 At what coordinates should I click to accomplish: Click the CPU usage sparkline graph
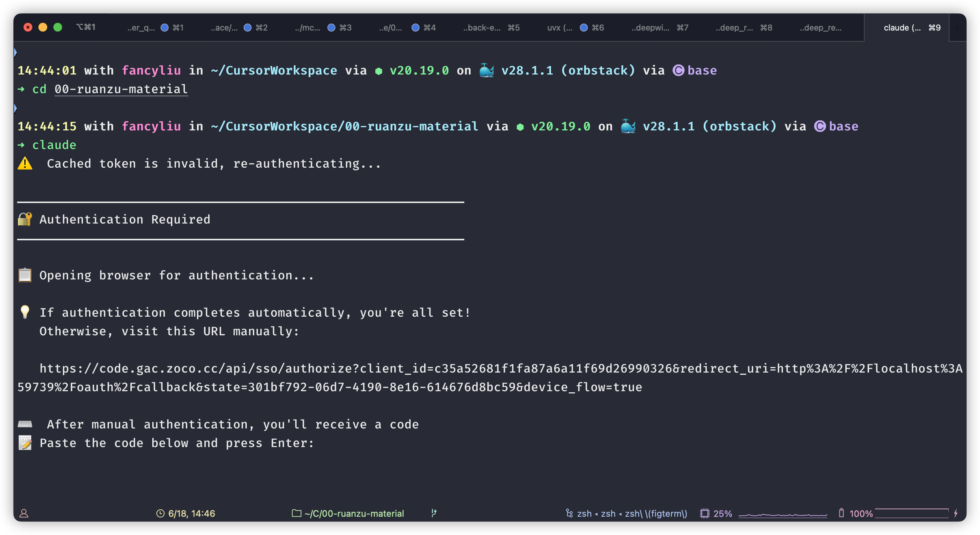coord(783,515)
